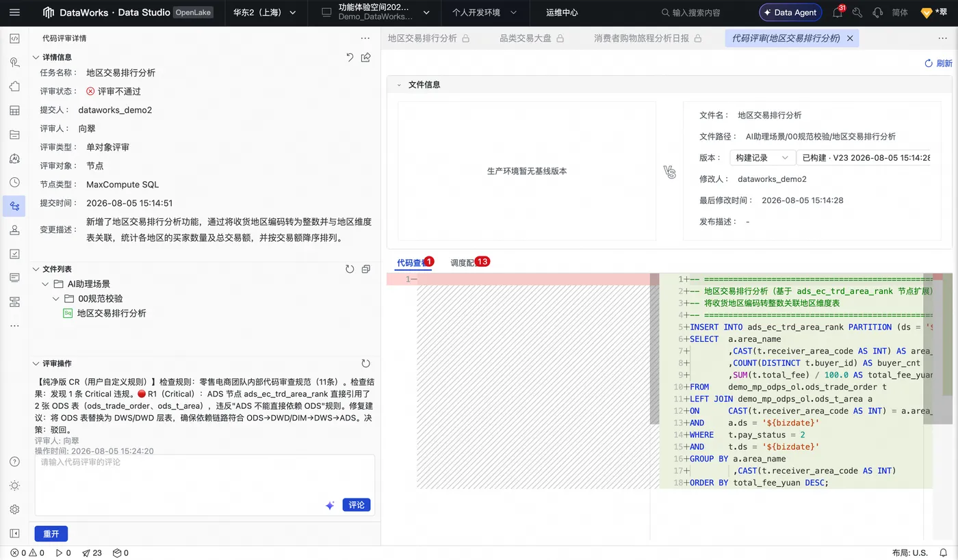This screenshot has width=958, height=560.
Task: Select the 代码查看 sub-tab
Action: pyautogui.click(x=415, y=263)
